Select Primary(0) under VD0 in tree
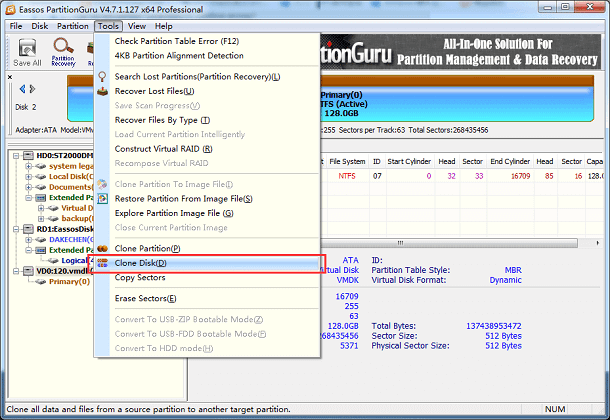 (69, 282)
